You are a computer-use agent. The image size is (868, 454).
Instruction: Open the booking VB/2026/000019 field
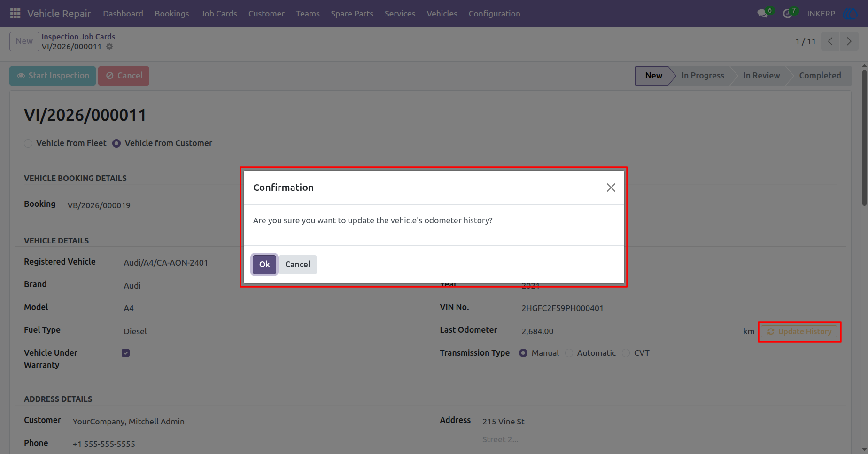point(99,205)
